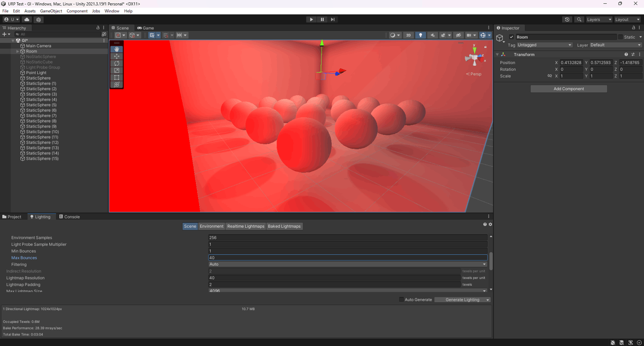The height and width of the screenshot is (346, 644).
Task: Open global search magnifier
Action: pos(579,19)
